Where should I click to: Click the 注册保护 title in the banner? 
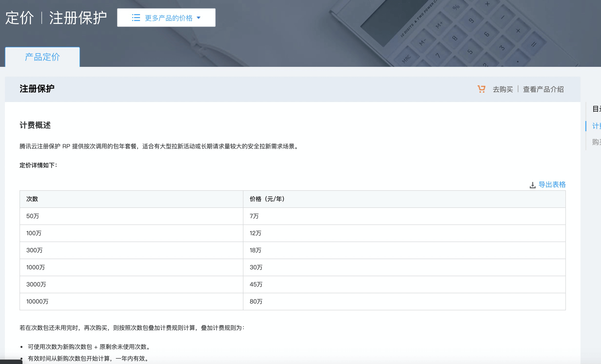tap(78, 18)
